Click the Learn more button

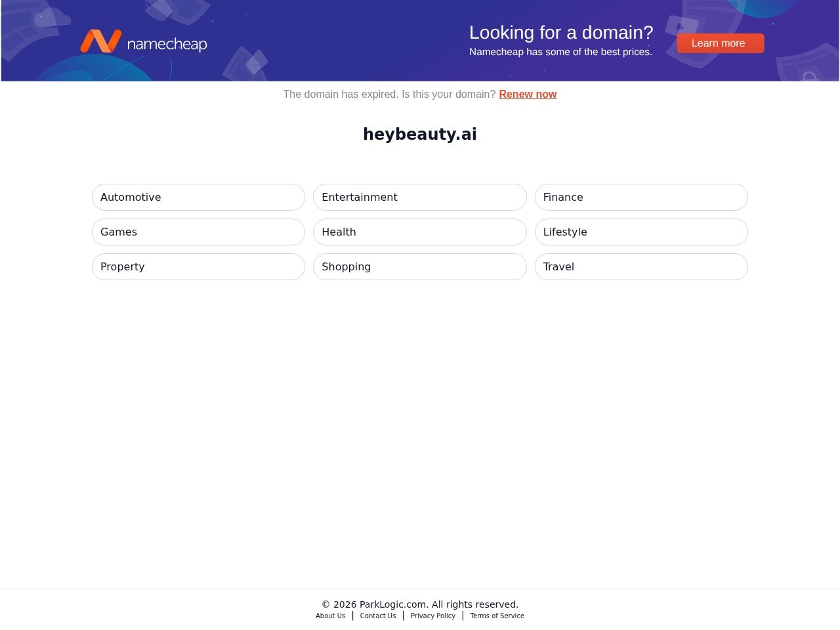(x=719, y=43)
